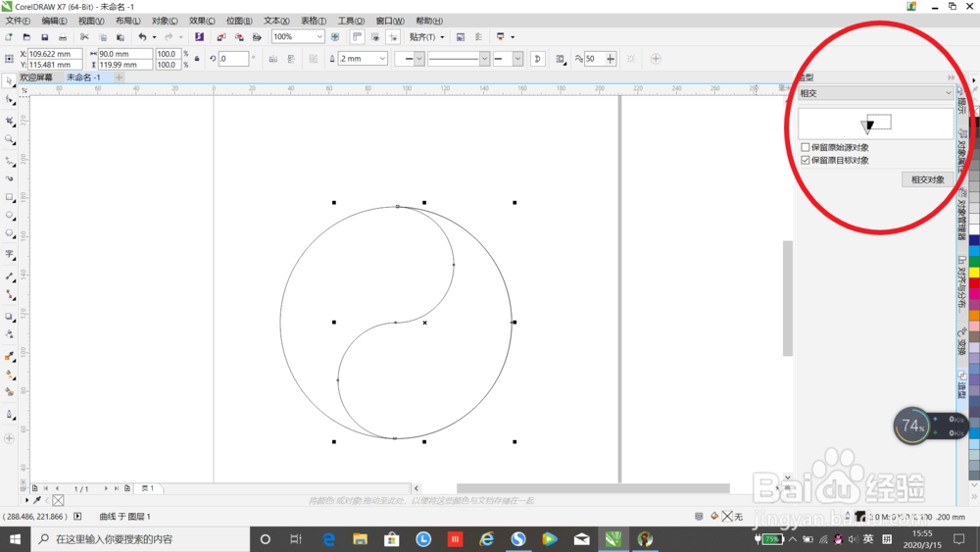This screenshot has width=980, height=552.
Task: Select the Zoom magnifier tool
Action: [9, 139]
